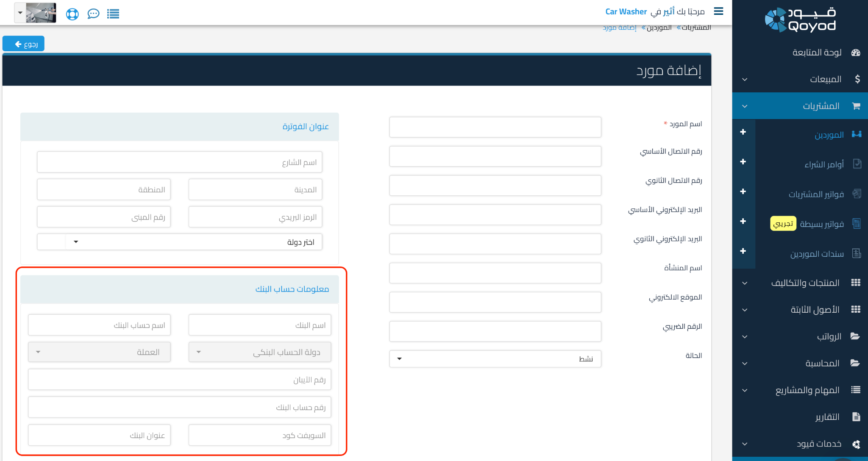The width and height of the screenshot is (868, 461).
Task: Open سندات الموردين vendor credit notes icon
Action: pyautogui.click(x=857, y=253)
